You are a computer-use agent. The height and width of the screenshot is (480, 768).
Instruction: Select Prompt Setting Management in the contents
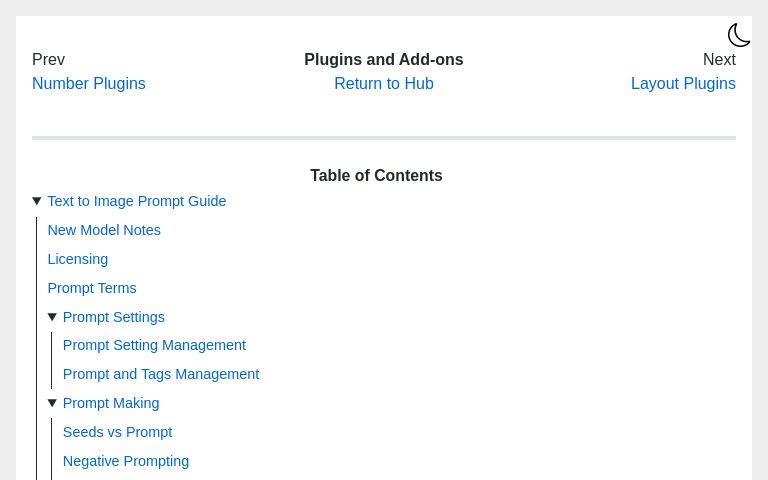click(x=154, y=345)
